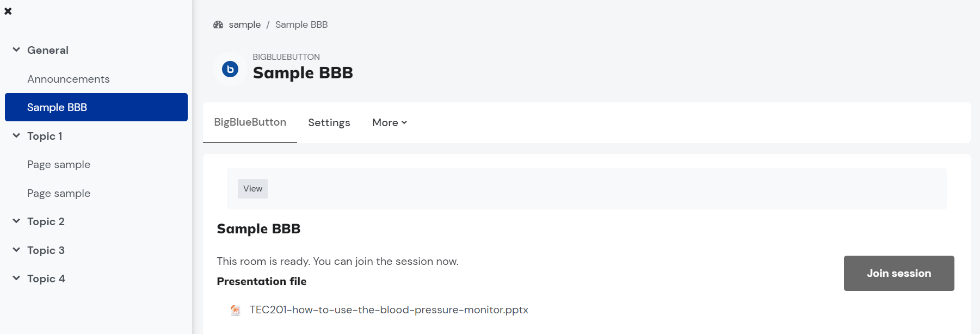Open the first Page sample item
This screenshot has height=334, width=980.
click(59, 164)
